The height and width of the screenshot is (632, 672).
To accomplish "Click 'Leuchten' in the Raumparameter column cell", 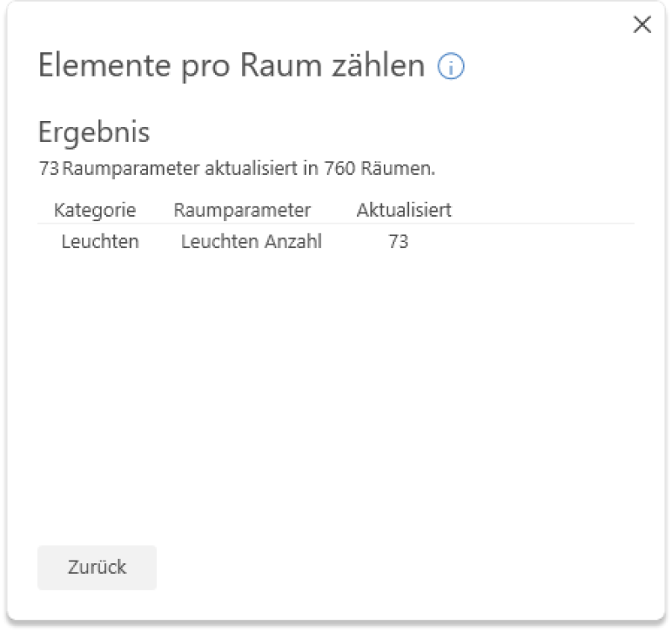I will (209, 242).
